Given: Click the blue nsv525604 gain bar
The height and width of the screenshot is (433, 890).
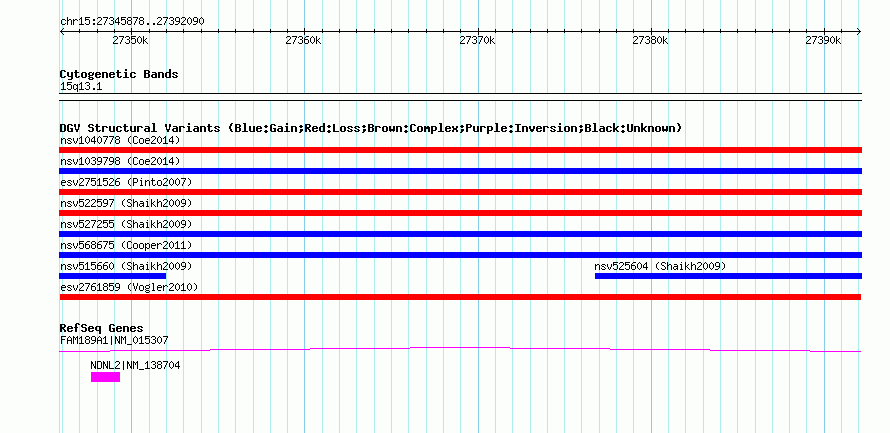Looking at the screenshot, I should (x=728, y=276).
